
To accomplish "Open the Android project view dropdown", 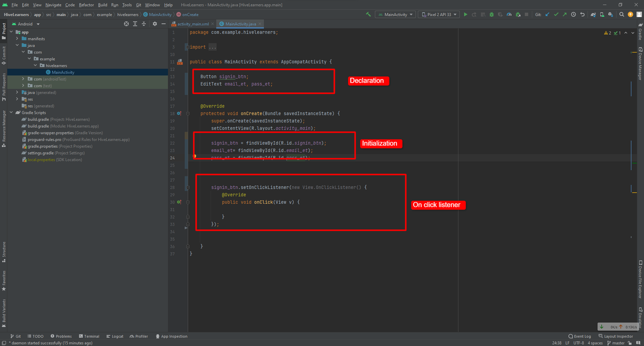I will tap(25, 24).
